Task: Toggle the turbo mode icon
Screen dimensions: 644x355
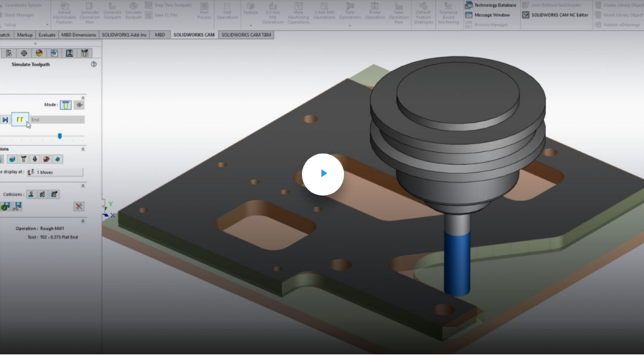Action: [x=79, y=105]
